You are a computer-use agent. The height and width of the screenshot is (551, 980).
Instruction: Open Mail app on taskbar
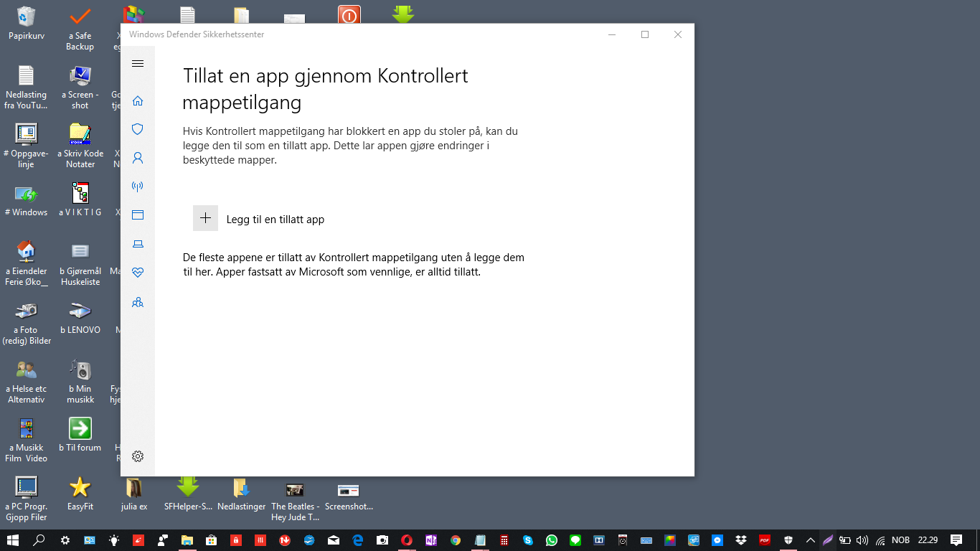point(334,540)
